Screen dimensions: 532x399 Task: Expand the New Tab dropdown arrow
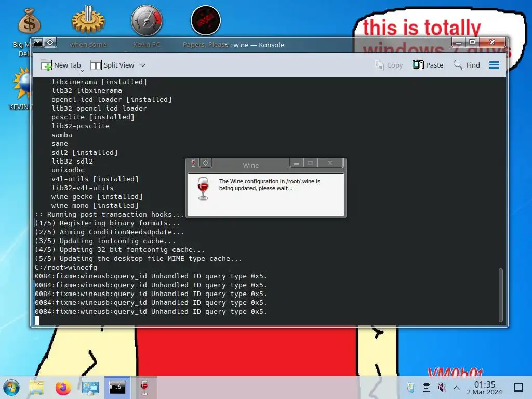82,71
